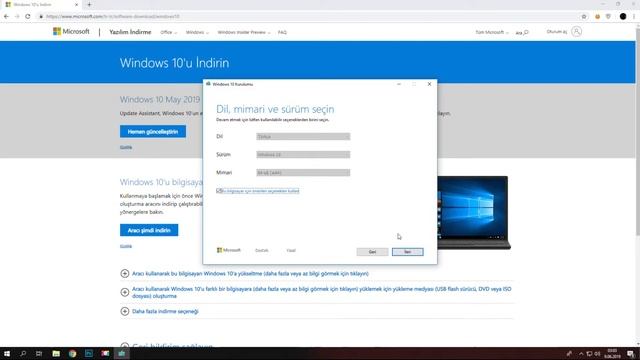Open the Destek link in setup dialog
This screenshot has width=640, height=360.
(262, 250)
